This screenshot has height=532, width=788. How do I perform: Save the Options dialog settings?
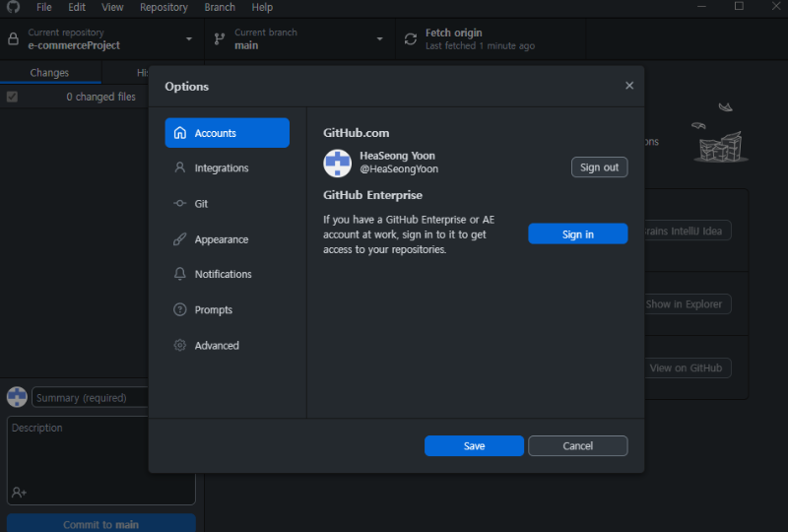pos(474,445)
